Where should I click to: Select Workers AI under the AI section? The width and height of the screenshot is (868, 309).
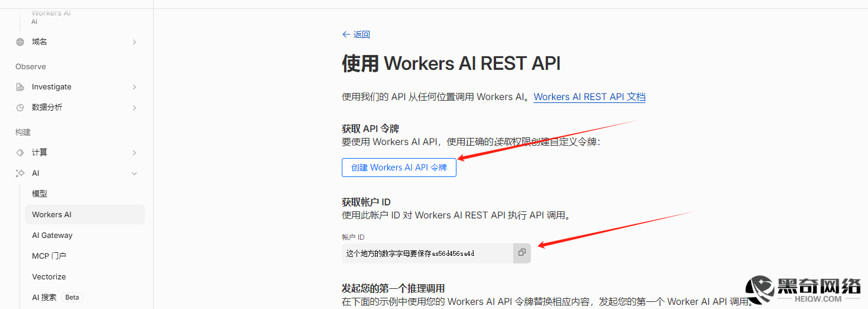85,214
